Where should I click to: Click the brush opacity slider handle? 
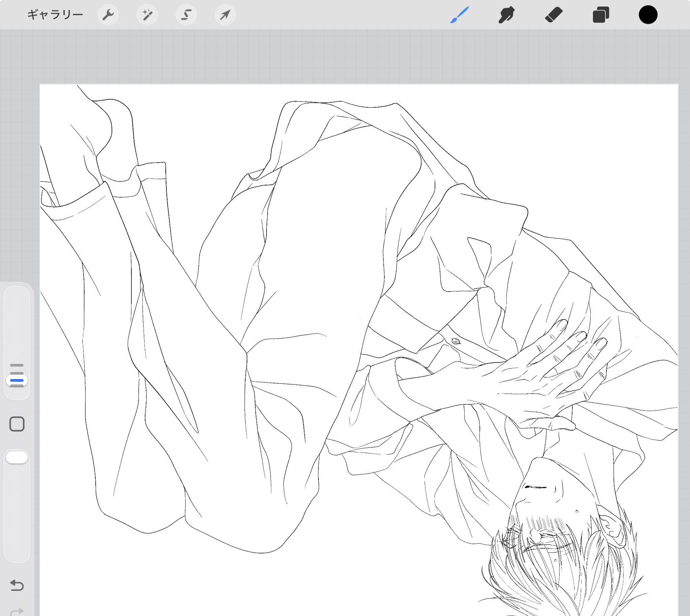coord(17,457)
